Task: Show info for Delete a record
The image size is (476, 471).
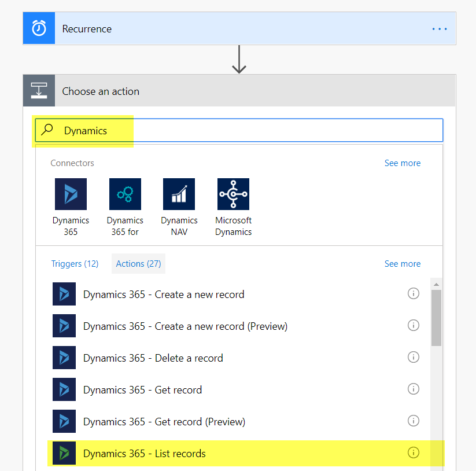Action: pos(413,357)
